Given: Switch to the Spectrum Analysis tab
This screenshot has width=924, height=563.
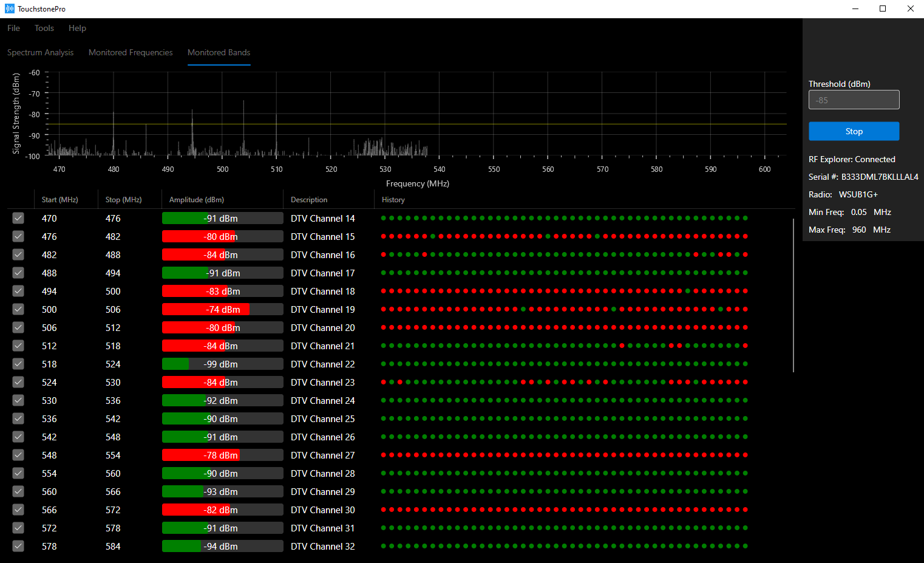Looking at the screenshot, I should point(40,52).
